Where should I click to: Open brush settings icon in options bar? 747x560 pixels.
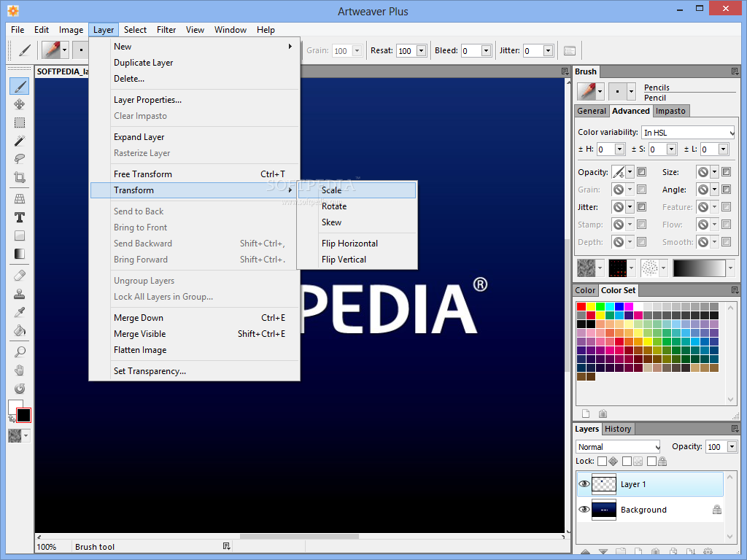(x=569, y=50)
